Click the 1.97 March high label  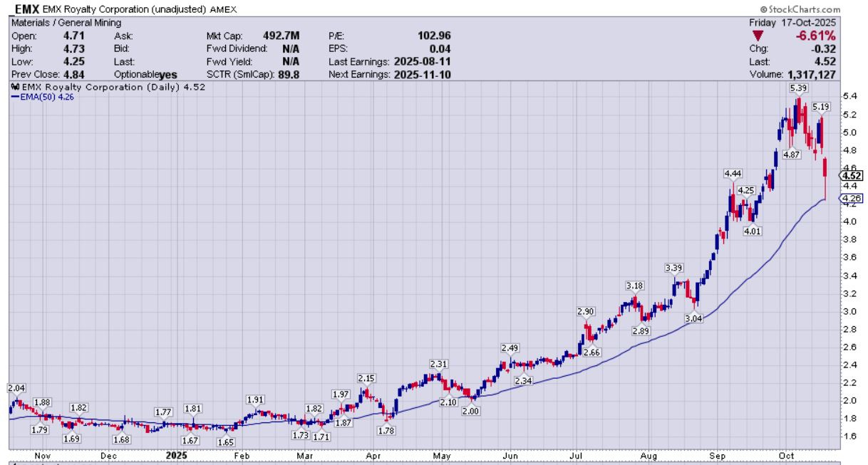click(x=341, y=395)
